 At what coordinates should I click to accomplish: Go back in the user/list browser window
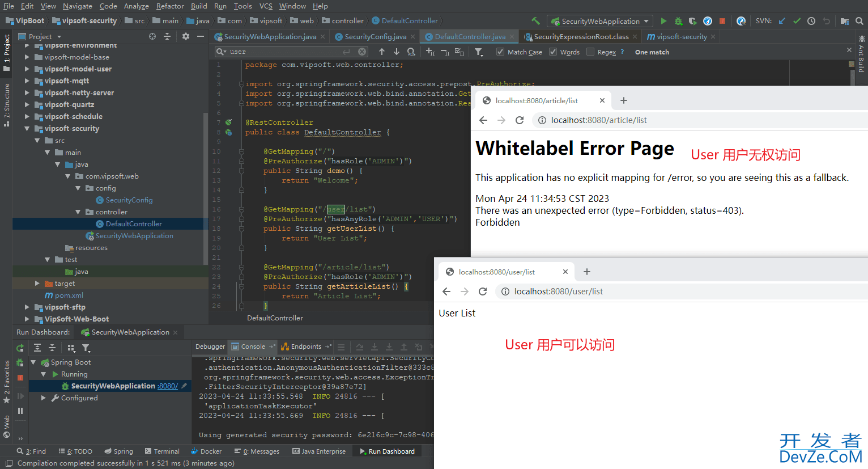pos(446,291)
